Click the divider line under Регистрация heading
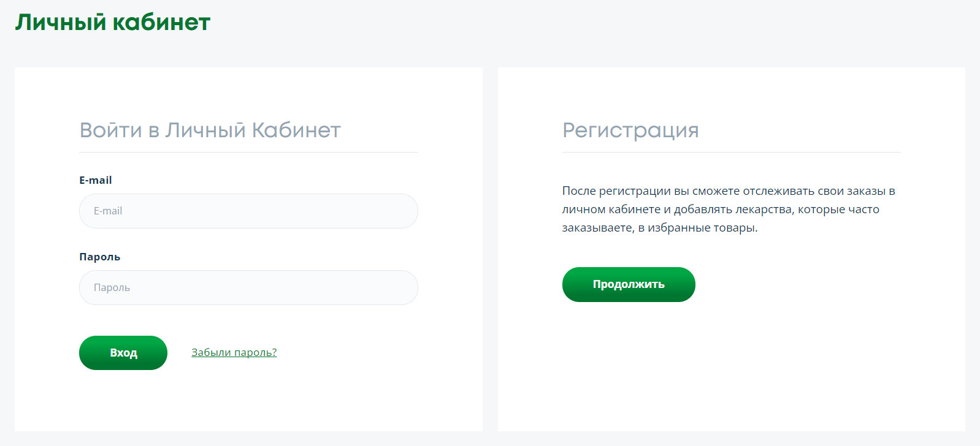The height and width of the screenshot is (446, 980). (x=731, y=152)
